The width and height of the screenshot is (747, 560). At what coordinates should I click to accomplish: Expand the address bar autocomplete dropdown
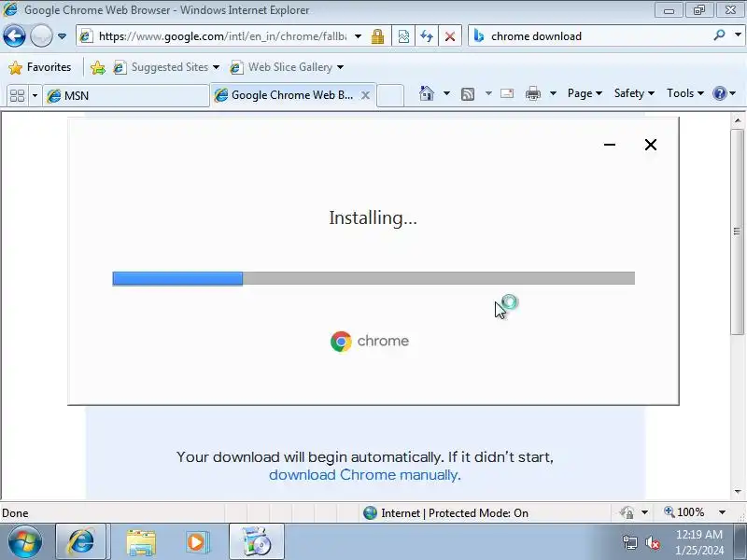359,36
